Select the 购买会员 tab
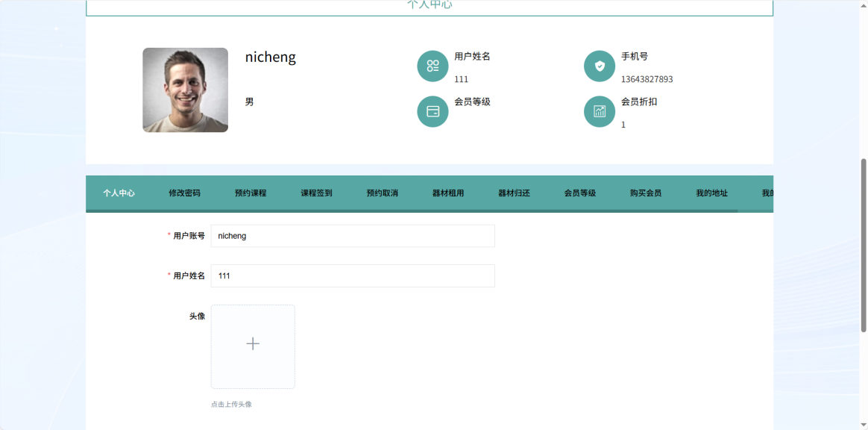This screenshot has width=868, height=430. [x=646, y=193]
